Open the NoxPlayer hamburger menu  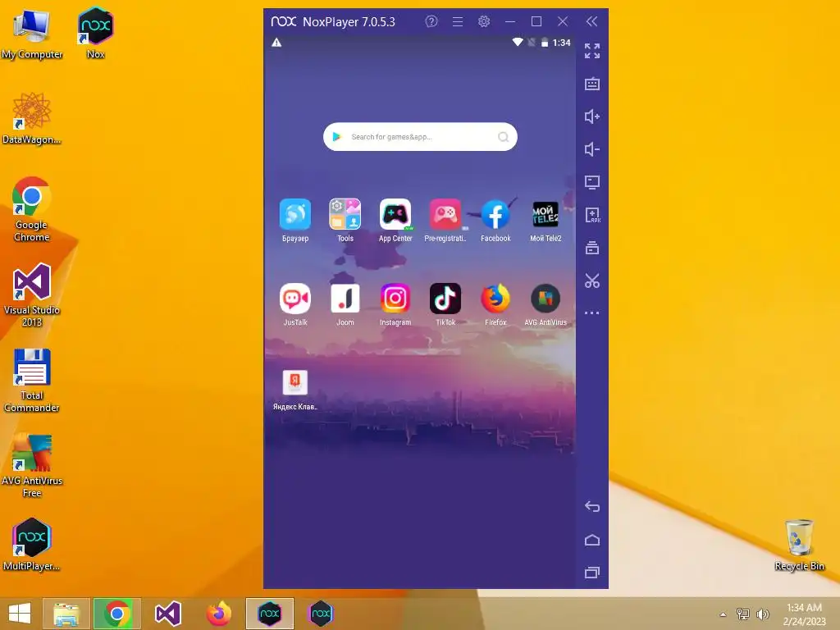(458, 21)
